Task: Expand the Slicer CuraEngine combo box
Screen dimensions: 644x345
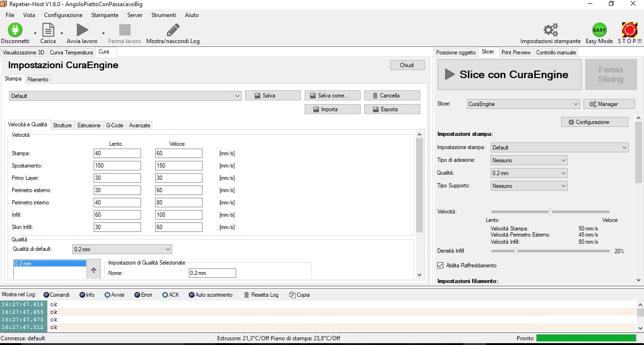Action: click(x=523, y=104)
